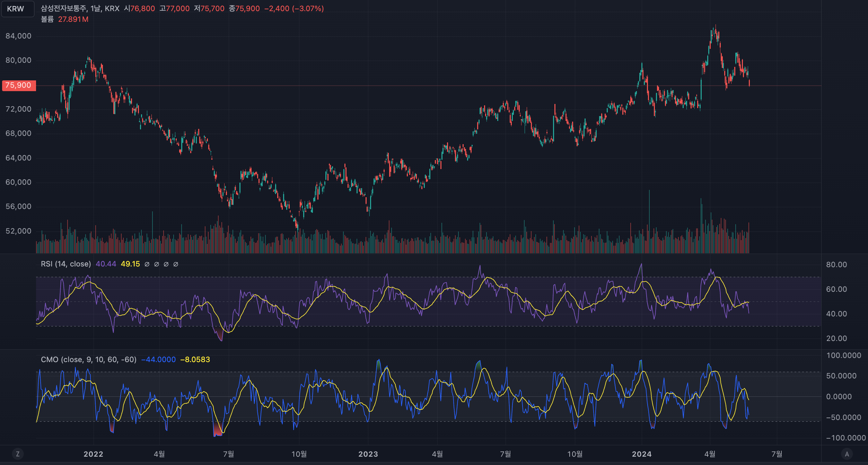The height and width of the screenshot is (465, 868).
Task: Click the 27.891M volume value
Action: (73, 19)
